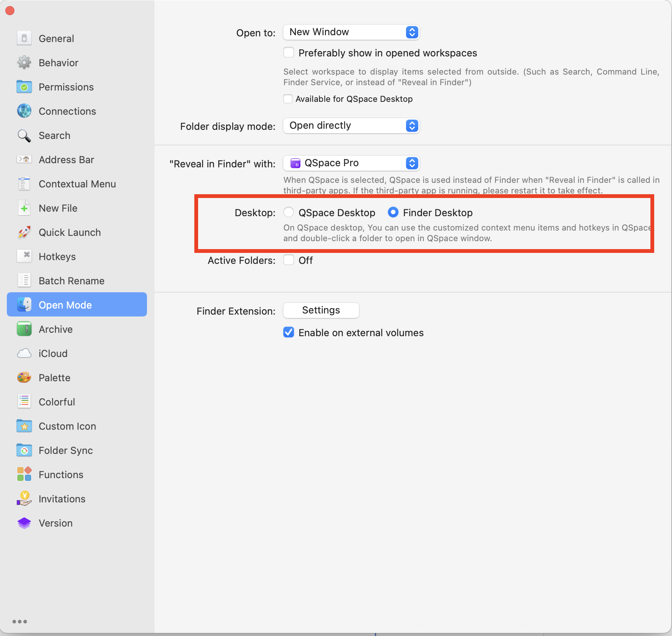Click Finder Extension Settings button
This screenshot has width=672, height=636.
(321, 310)
